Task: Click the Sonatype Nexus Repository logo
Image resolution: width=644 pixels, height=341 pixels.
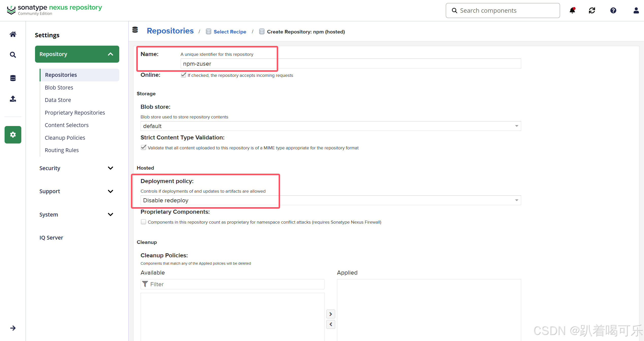Action: 55,10
